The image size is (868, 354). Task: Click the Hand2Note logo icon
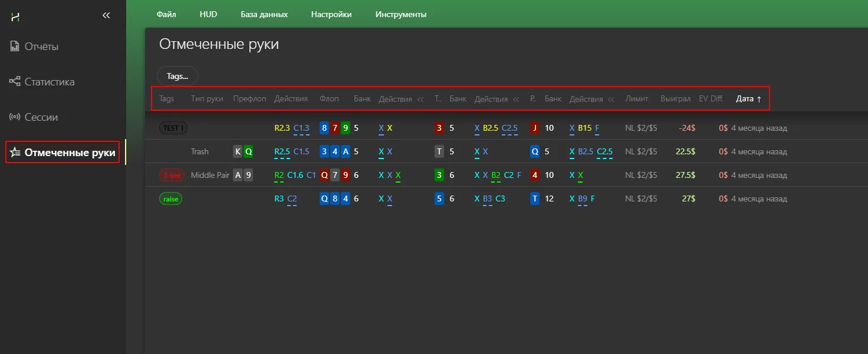(15, 17)
